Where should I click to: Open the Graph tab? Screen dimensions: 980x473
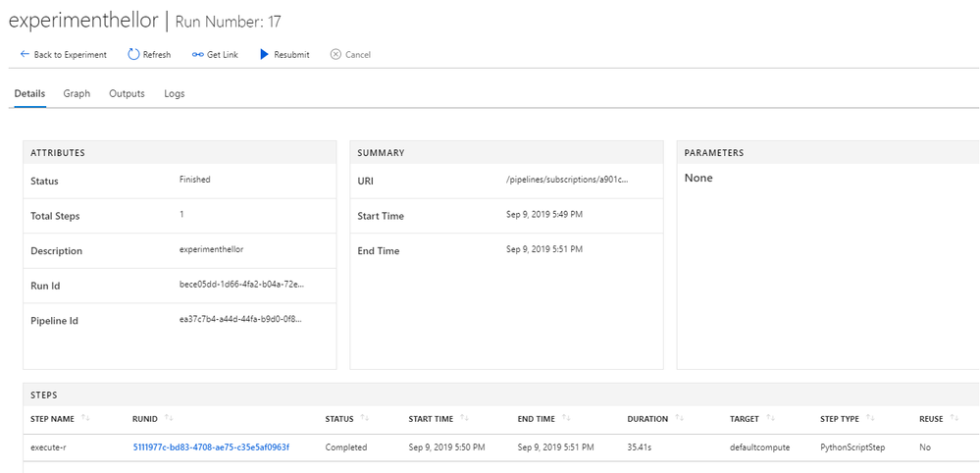[x=77, y=94]
